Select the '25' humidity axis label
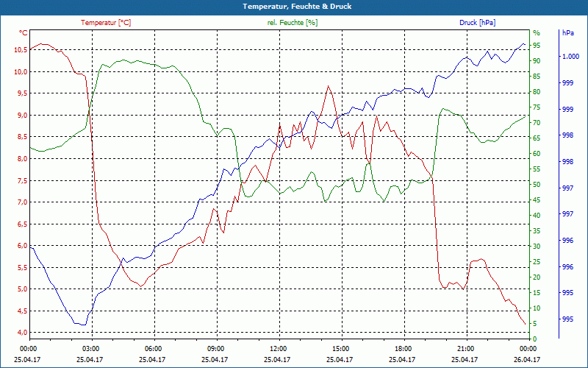The image size is (588, 368). [537, 262]
